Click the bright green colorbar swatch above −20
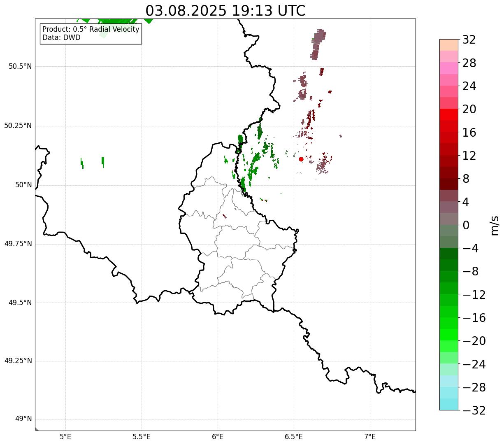 coord(449,334)
